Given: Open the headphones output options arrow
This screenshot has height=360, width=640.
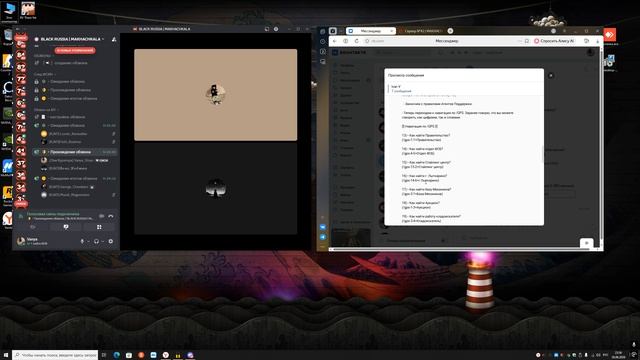Looking at the screenshot, I should pyautogui.click(x=102, y=241).
